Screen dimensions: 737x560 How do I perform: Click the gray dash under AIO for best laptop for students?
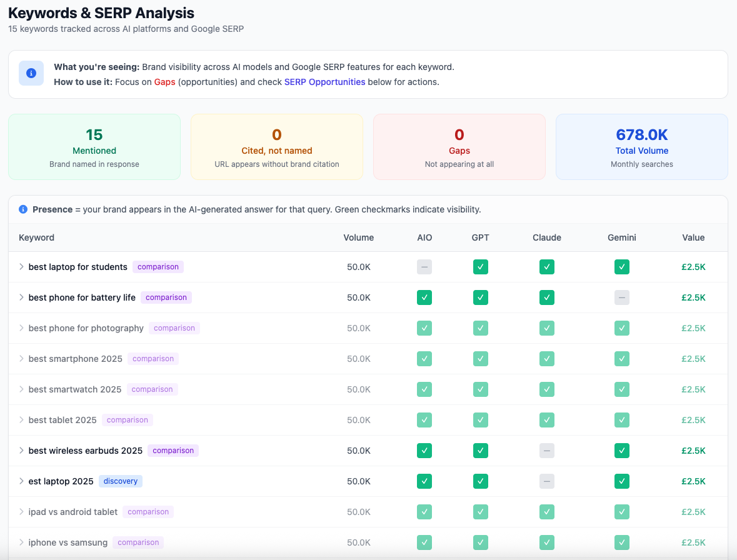pyautogui.click(x=424, y=266)
